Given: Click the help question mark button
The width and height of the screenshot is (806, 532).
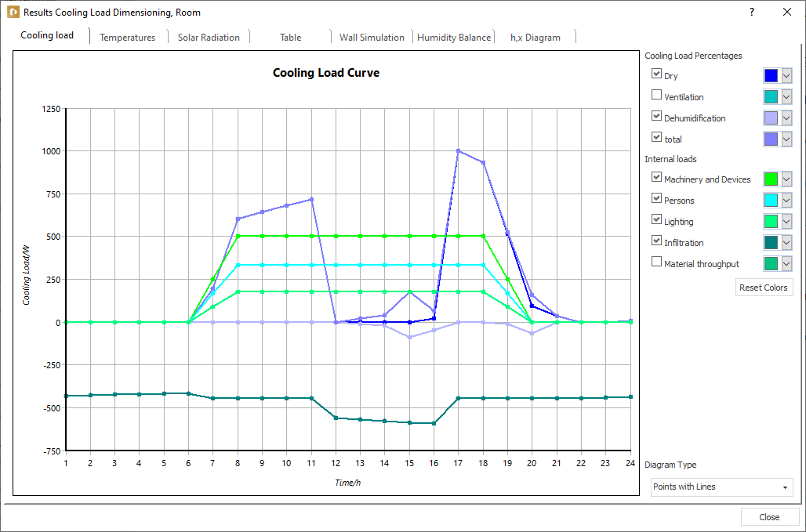Looking at the screenshot, I should (752, 12).
